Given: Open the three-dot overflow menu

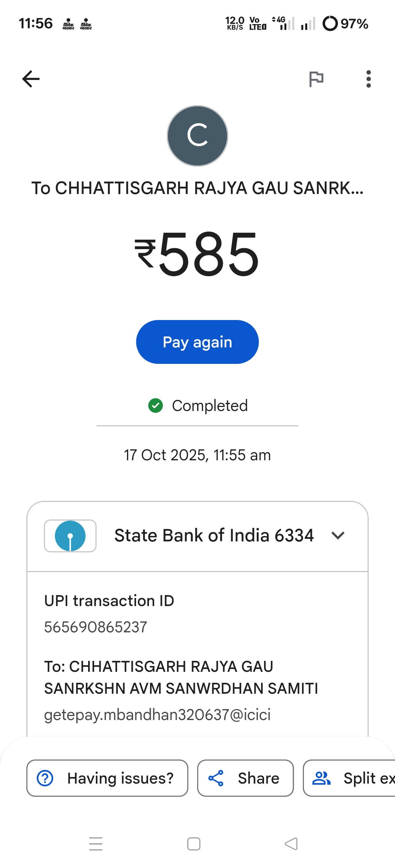Looking at the screenshot, I should tap(368, 79).
